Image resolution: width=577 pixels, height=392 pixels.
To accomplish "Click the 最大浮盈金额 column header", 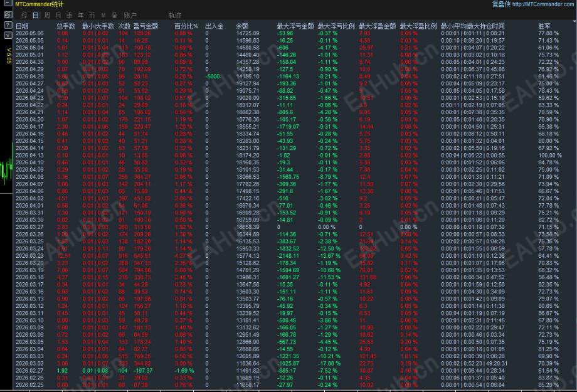I will point(377,26).
